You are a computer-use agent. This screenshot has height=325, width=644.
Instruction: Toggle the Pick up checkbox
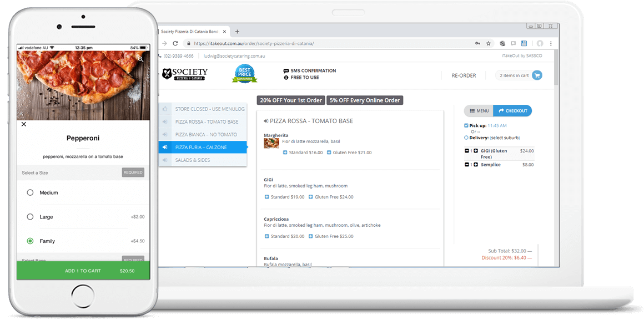[466, 126]
